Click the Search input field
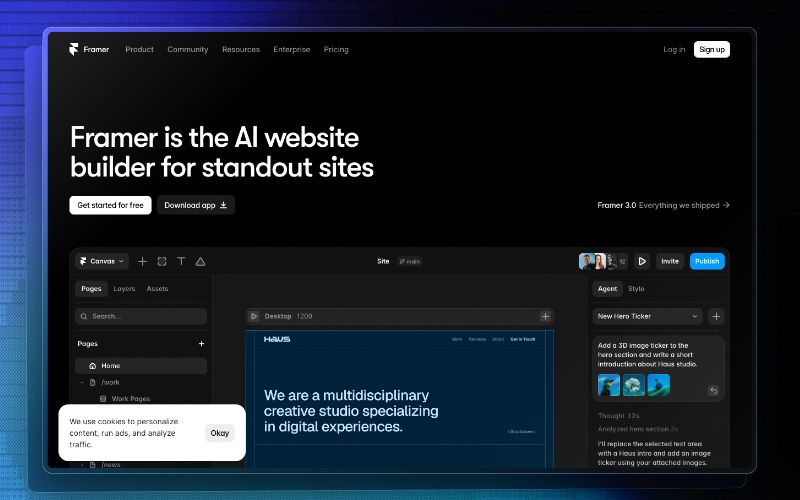The width and height of the screenshot is (800, 500). [x=141, y=316]
